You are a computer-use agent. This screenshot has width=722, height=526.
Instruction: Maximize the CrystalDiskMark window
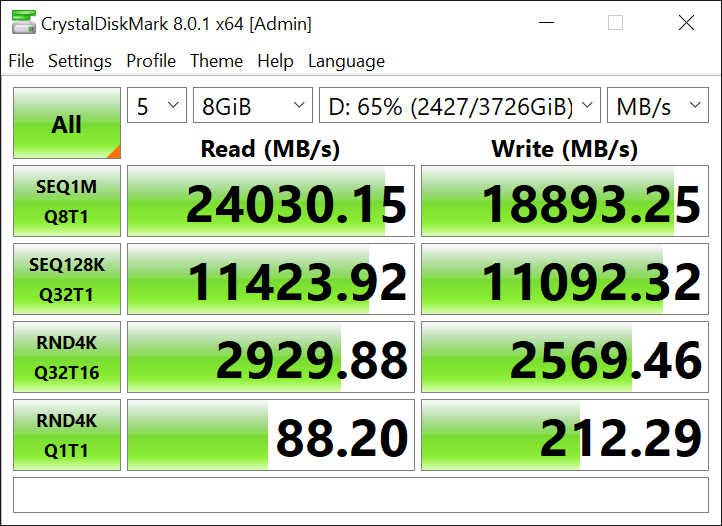[x=615, y=23]
